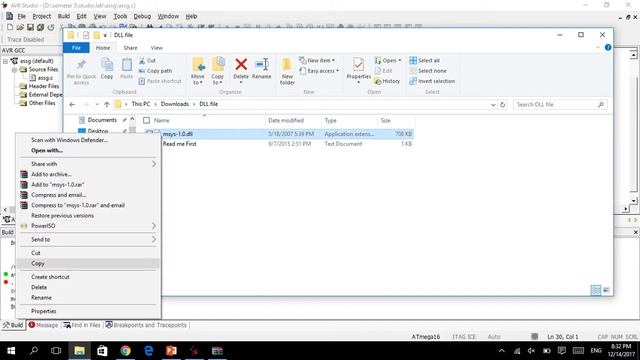Viewport: 640px width, 360px height.
Task: Open address bar history dropdown
Action: pyautogui.click(x=493, y=104)
